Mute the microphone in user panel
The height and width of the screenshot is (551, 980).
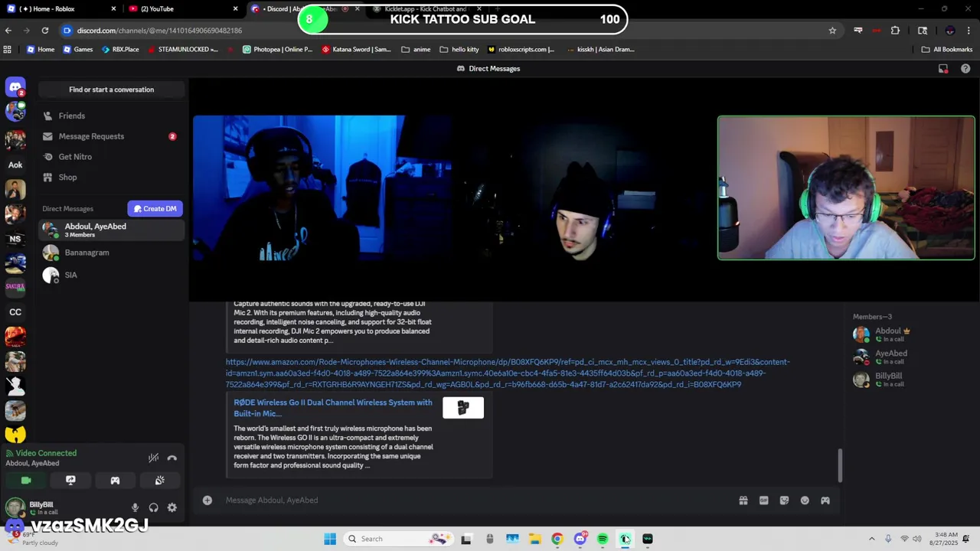pos(135,507)
